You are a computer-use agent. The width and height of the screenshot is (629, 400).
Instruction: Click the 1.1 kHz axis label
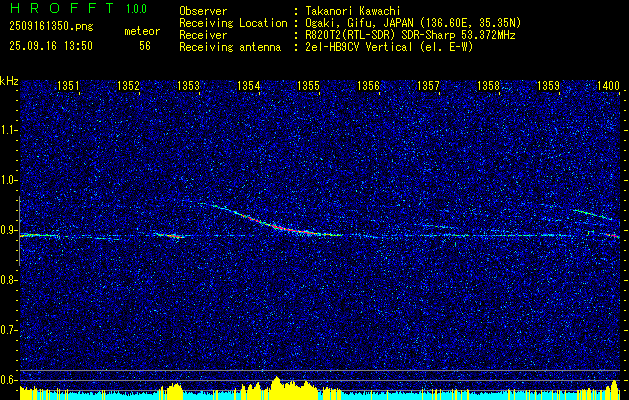tap(7, 130)
